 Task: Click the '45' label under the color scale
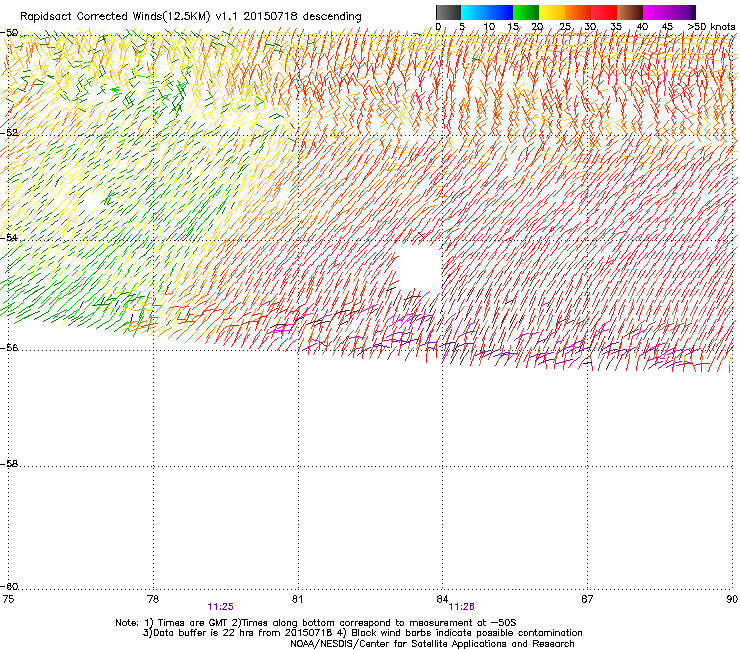pos(667,27)
